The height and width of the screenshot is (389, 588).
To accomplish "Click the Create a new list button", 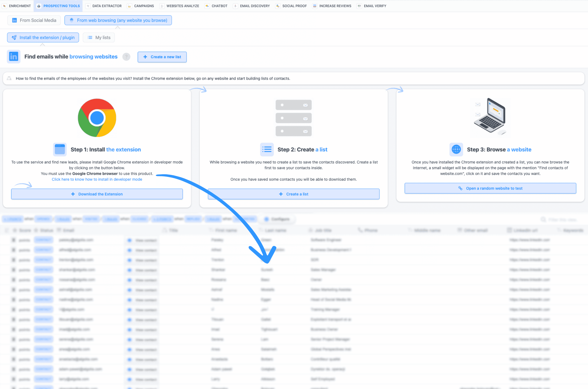I will pos(162,57).
